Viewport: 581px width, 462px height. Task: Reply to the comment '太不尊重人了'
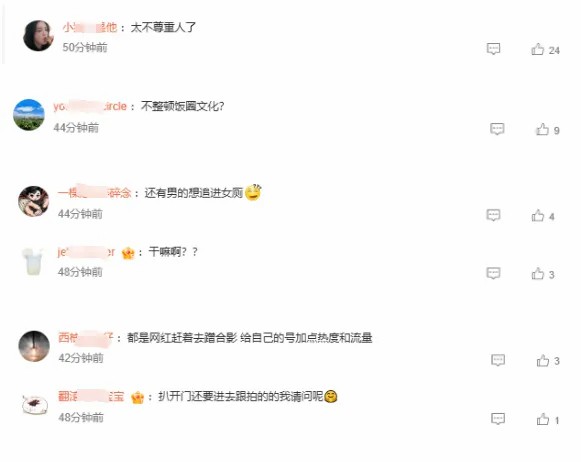[493, 49]
